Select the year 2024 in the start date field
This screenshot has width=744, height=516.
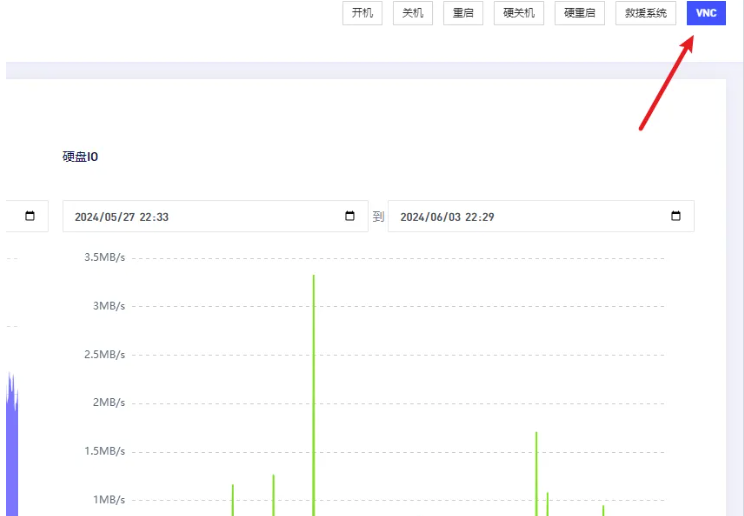pyautogui.click(x=88, y=217)
